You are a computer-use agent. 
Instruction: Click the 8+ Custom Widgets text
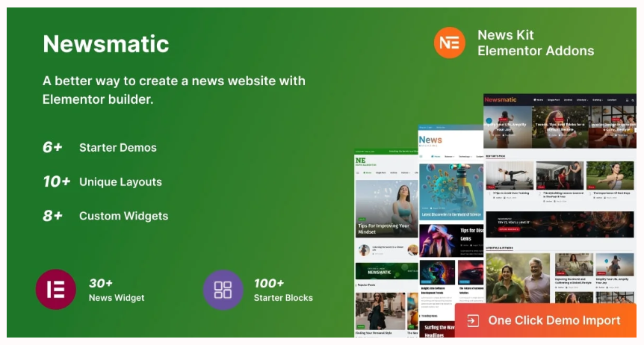105,216
